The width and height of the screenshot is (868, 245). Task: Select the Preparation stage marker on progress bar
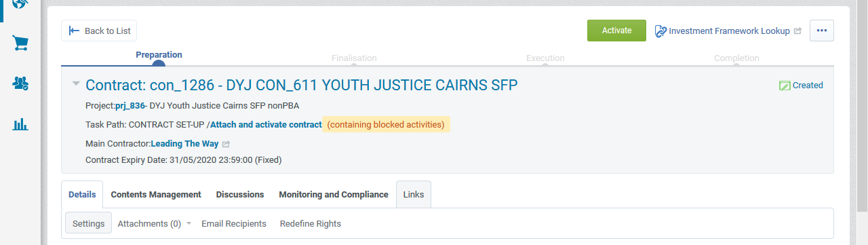pyautogui.click(x=159, y=64)
